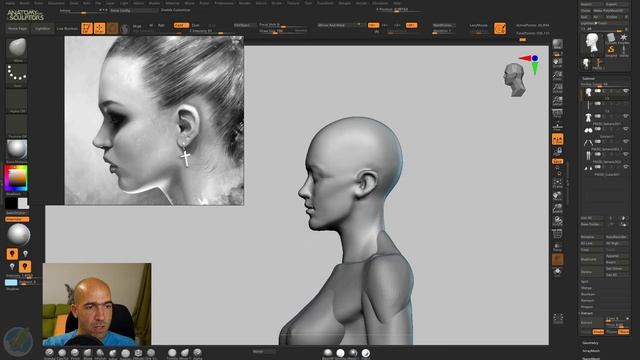
Task: Open the Brush menu
Action: click(x=24, y=3)
